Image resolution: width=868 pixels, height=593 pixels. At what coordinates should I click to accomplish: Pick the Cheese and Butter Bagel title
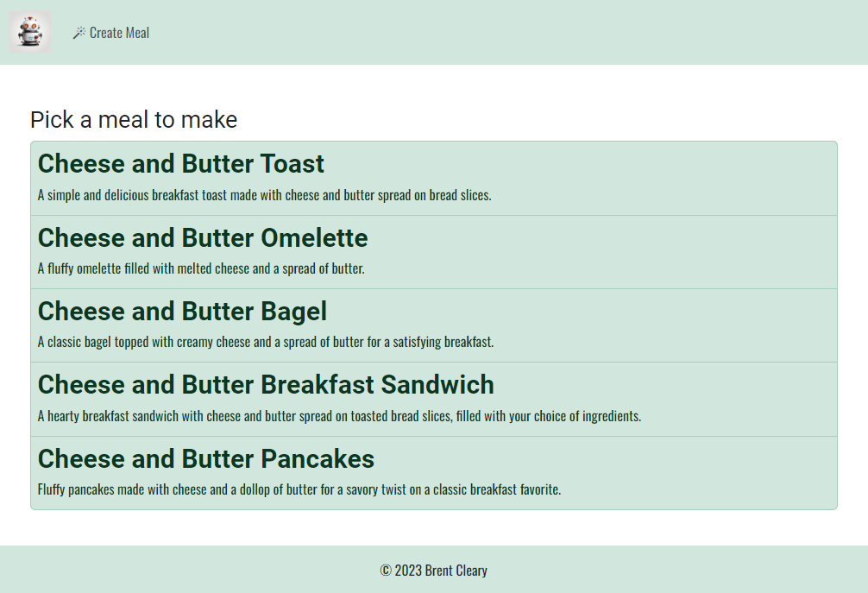[182, 311]
